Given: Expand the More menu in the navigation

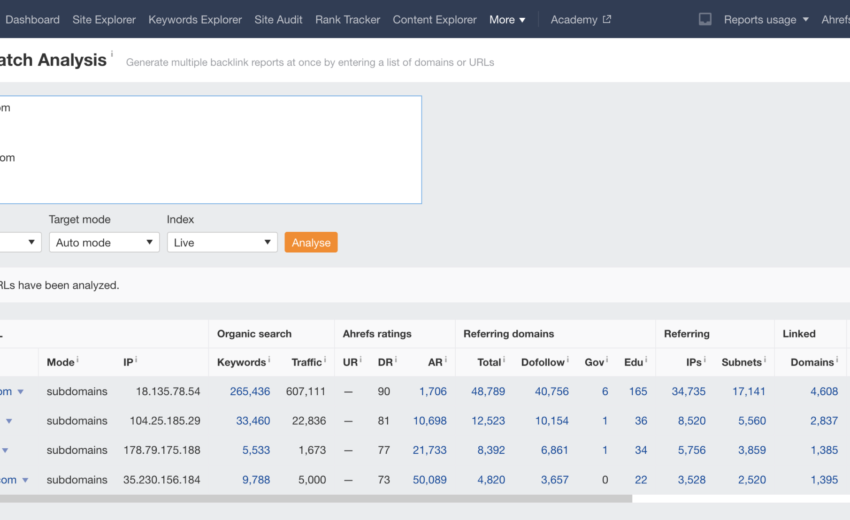Looking at the screenshot, I should pyautogui.click(x=507, y=19).
